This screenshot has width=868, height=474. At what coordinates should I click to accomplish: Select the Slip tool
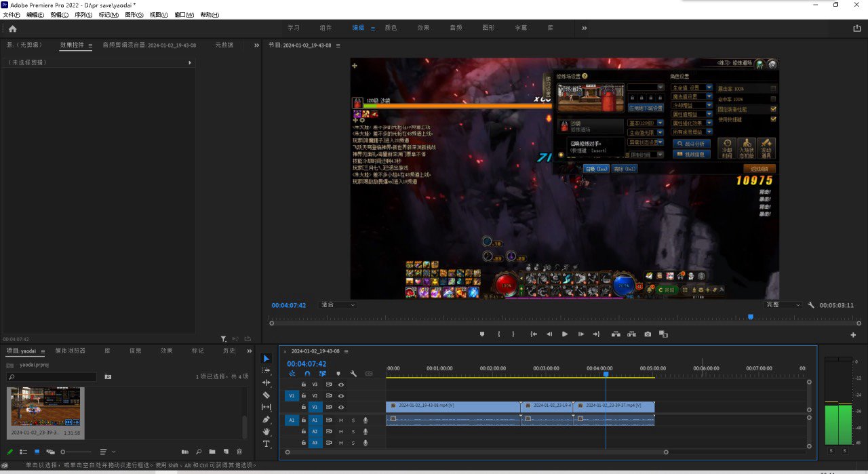[267, 407]
